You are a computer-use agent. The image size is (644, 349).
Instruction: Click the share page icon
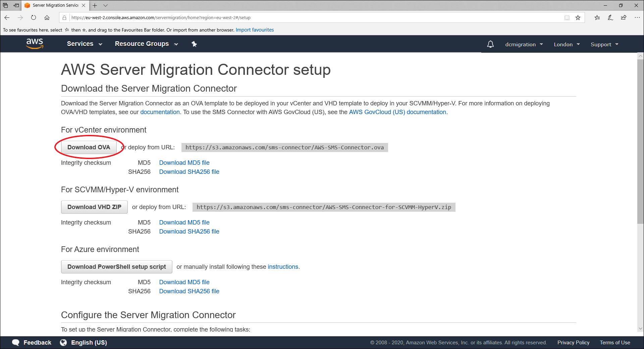[624, 18]
